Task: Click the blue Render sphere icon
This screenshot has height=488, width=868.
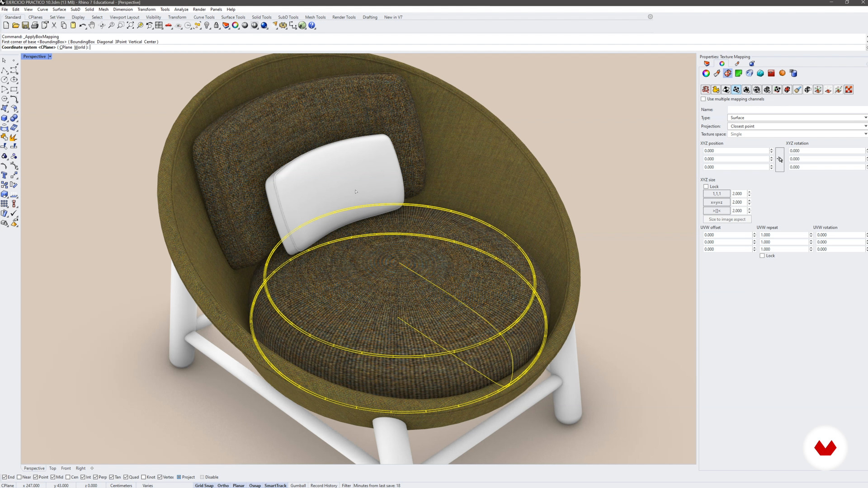Action: [264, 26]
